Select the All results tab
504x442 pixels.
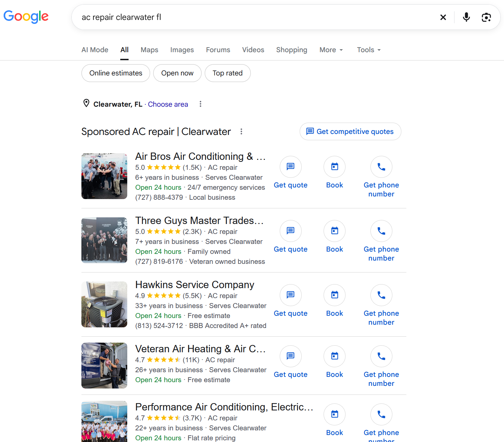coord(124,50)
